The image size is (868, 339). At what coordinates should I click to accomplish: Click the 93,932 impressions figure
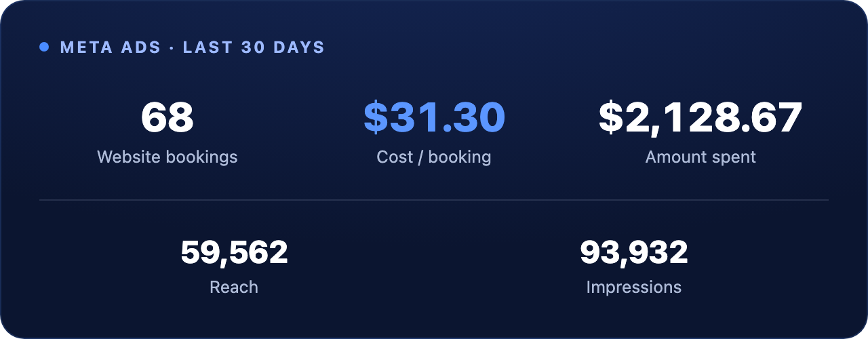tap(634, 253)
